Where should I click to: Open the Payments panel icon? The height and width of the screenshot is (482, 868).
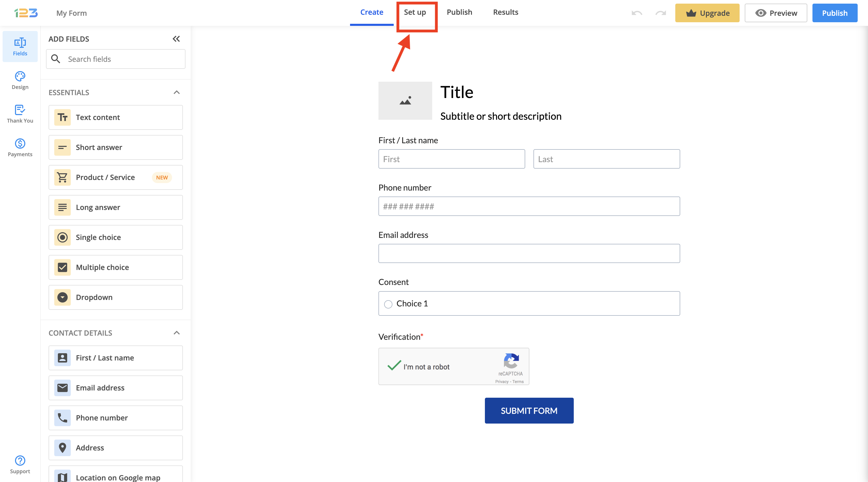click(x=20, y=147)
